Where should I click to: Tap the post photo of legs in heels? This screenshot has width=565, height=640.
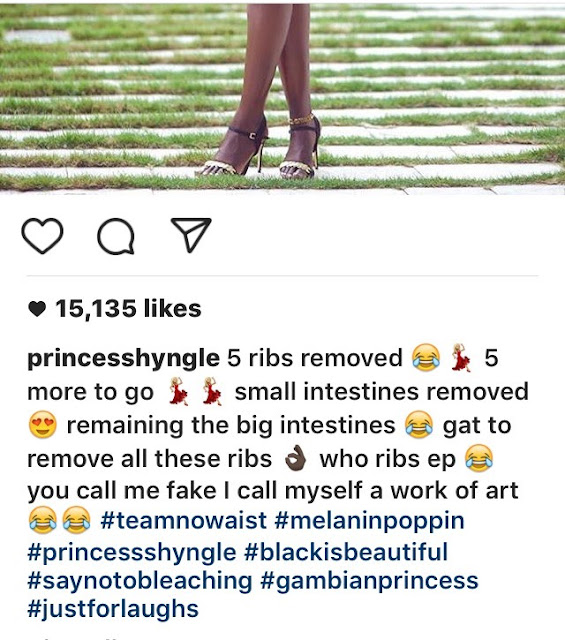click(282, 97)
